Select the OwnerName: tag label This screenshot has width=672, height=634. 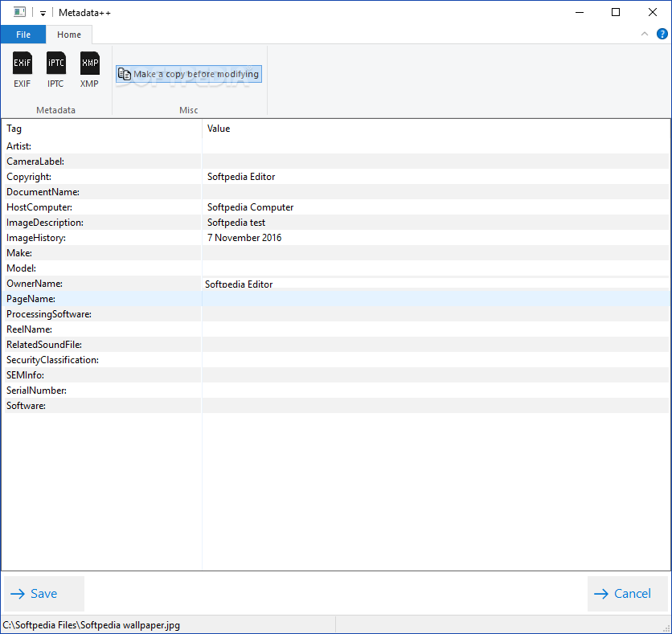[x=35, y=284]
